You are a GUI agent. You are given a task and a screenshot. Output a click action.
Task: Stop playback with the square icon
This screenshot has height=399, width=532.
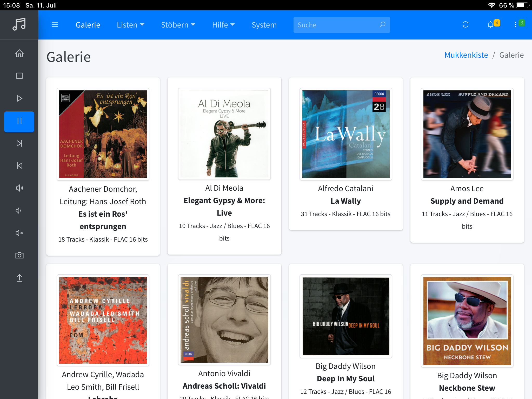pos(19,76)
